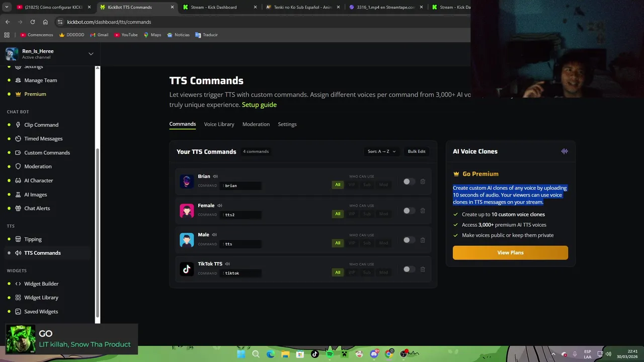
Task: Select Mod permission for Male command
Action: (x=383, y=243)
